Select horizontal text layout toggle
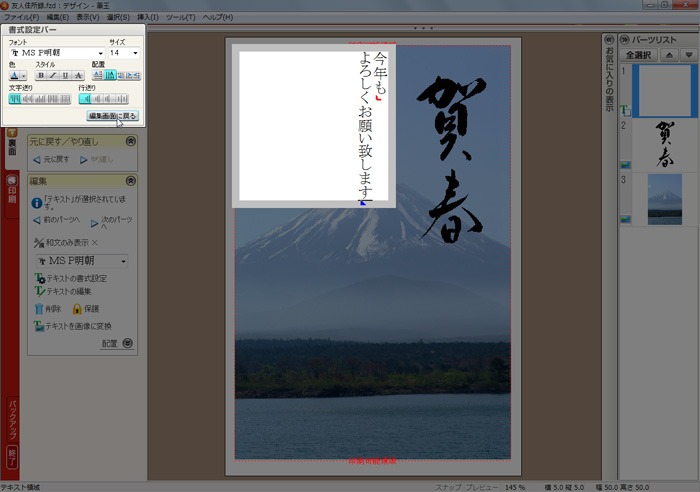 [x=98, y=75]
